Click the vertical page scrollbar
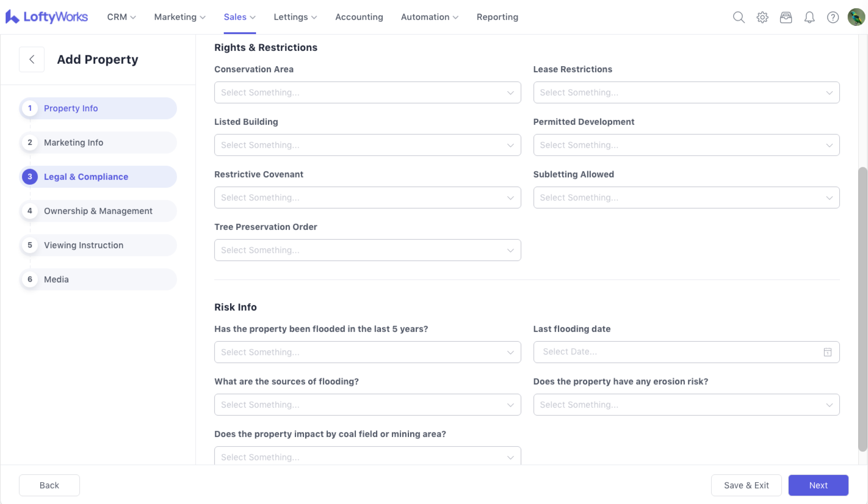868x504 pixels. [x=862, y=309]
